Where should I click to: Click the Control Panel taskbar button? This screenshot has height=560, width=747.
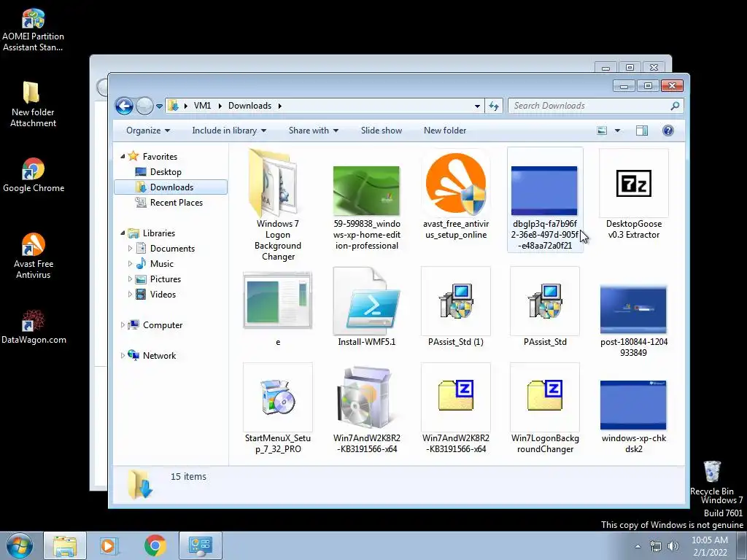pos(200,545)
